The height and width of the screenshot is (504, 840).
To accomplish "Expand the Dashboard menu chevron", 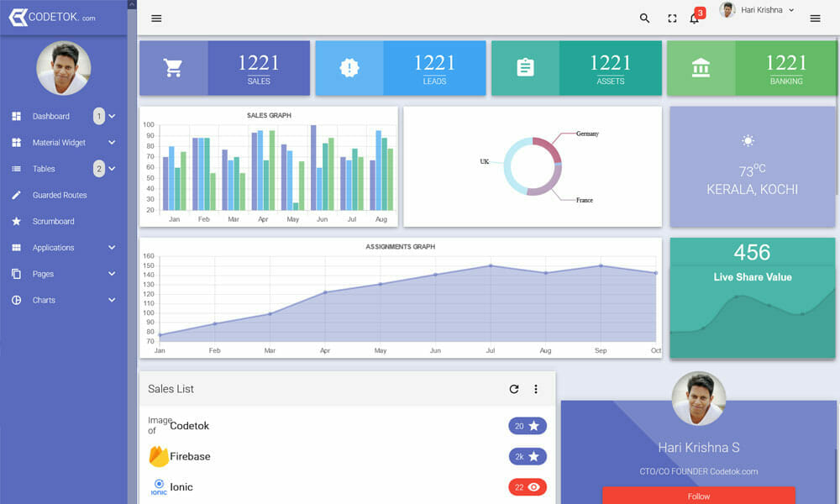I will coord(112,117).
